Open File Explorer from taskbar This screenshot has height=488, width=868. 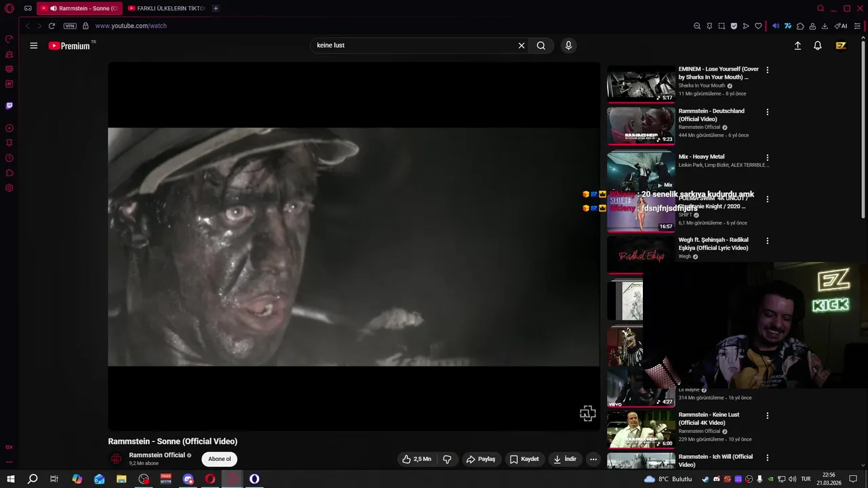(121, 479)
